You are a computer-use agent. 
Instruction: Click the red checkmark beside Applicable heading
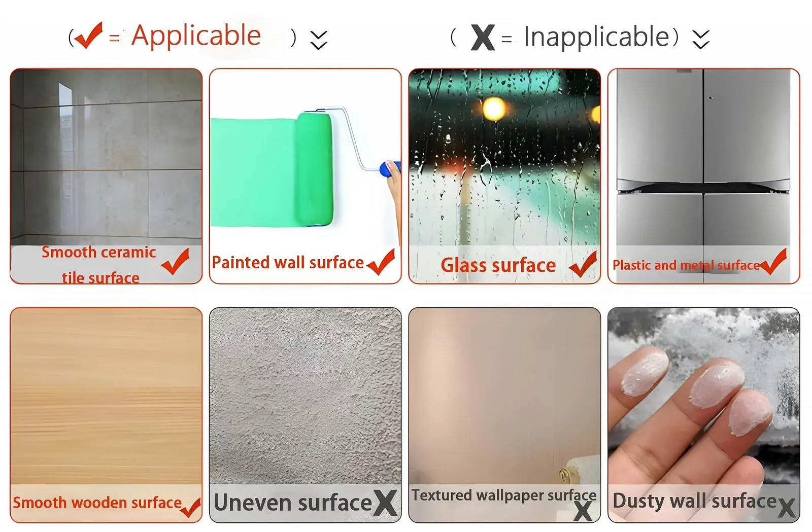pyautogui.click(x=88, y=36)
